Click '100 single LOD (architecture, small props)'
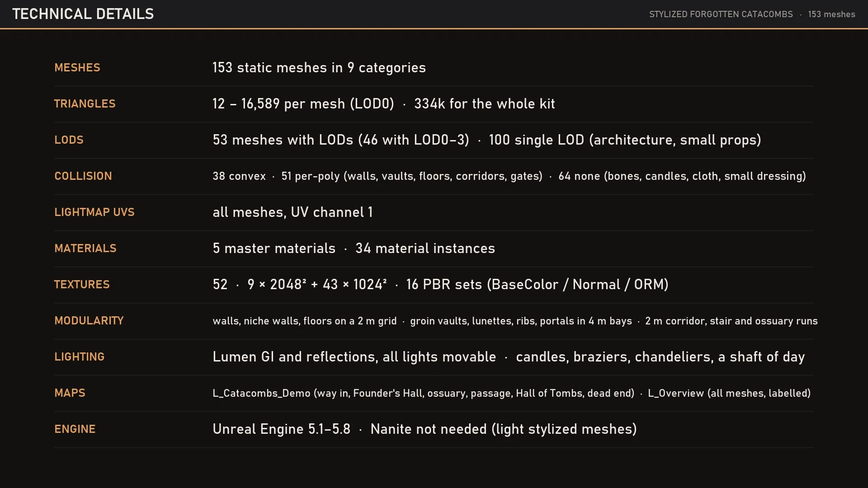The height and width of the screenshot is (488, 868). click(x=625, y=140)
